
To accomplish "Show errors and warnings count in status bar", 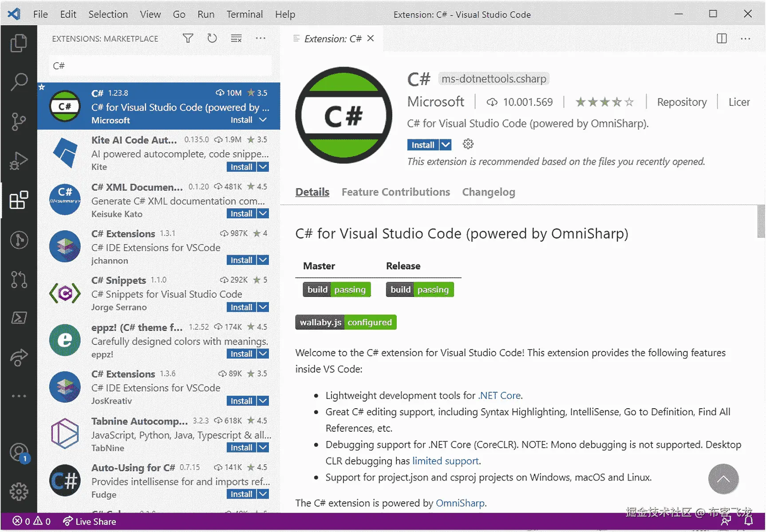I will click(x=32, y=521).
